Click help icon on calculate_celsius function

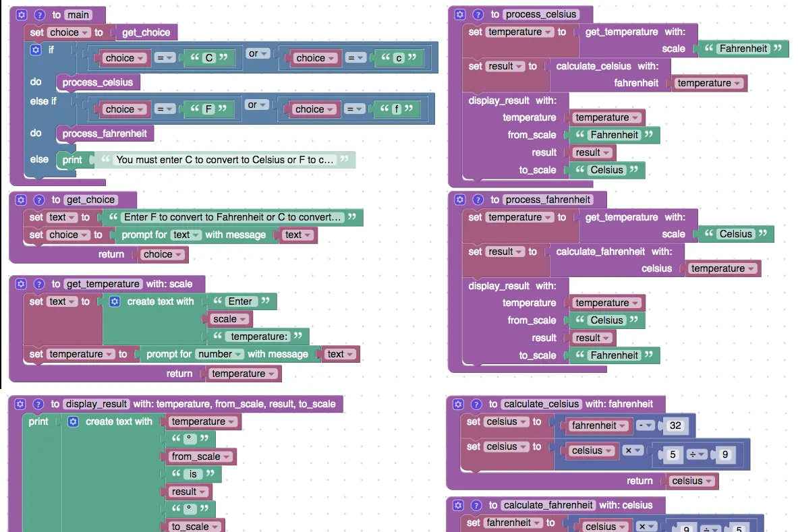point(476,405)
